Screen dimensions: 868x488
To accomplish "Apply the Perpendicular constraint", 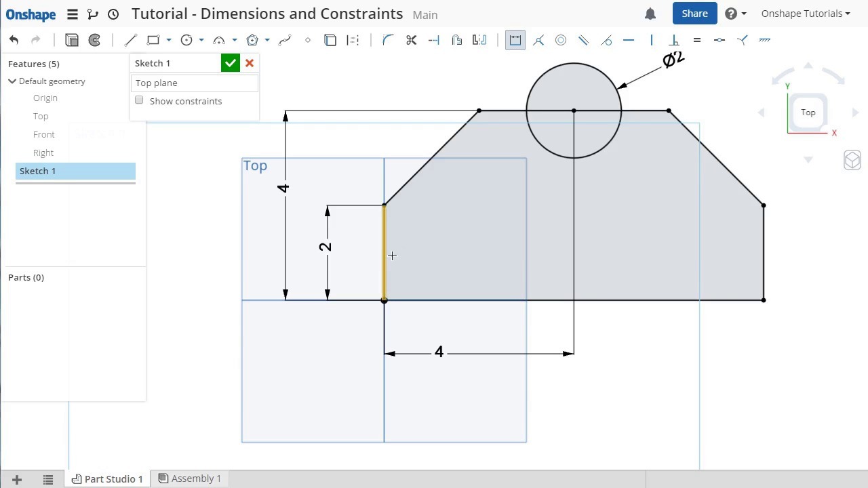I will coord(674,40).
